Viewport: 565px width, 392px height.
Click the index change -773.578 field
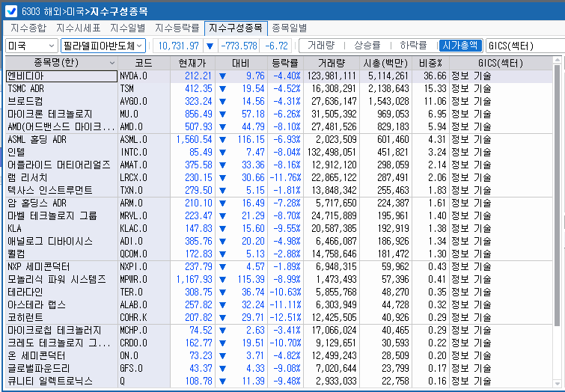tap(239, 46)
